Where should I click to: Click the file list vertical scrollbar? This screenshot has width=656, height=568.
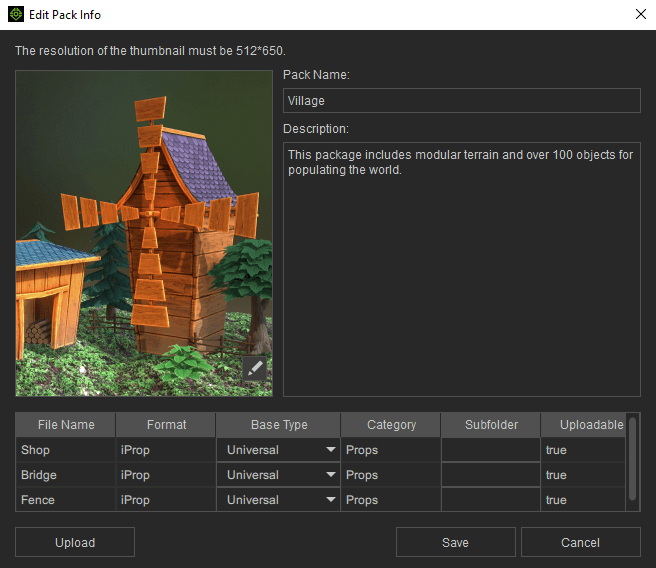point(633,460)
